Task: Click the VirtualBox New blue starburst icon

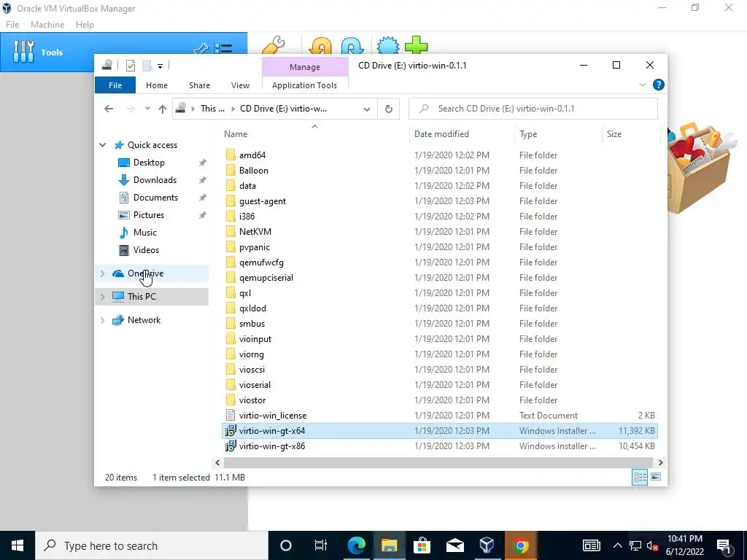Action: click(388, 46)
